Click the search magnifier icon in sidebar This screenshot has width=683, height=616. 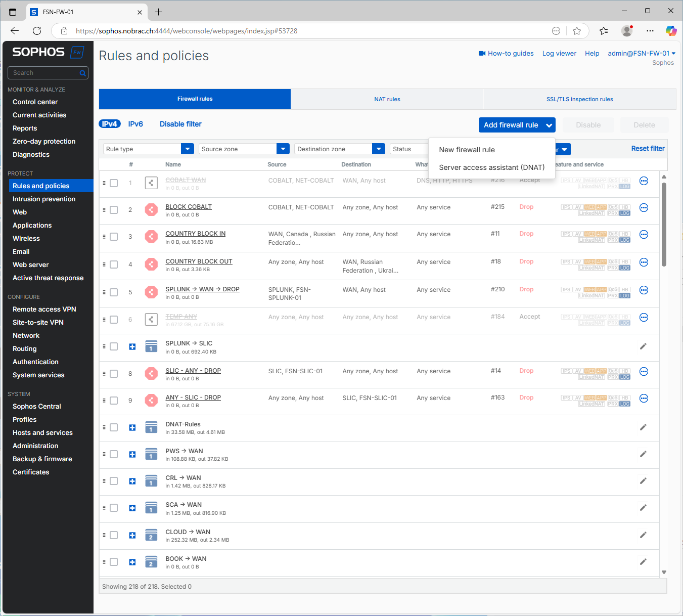pyautogui.click(x=82, y=73)
